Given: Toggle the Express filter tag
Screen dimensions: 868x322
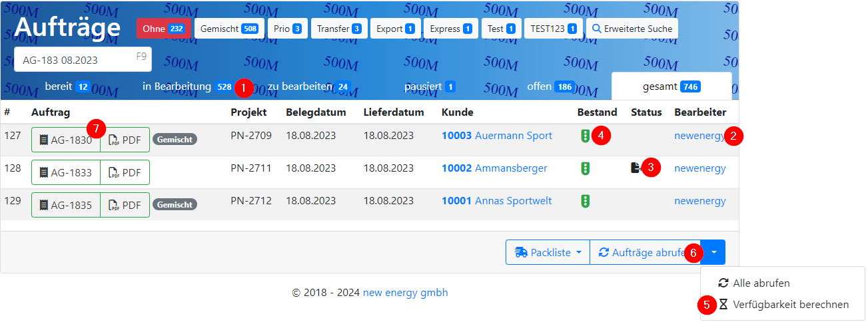Looking at the screenshot, I should point(451,29).
